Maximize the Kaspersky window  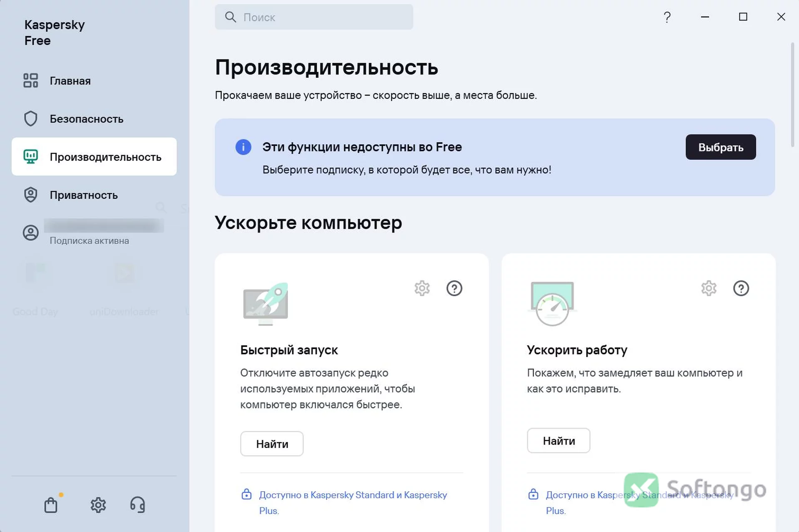(x=743, y=17)
